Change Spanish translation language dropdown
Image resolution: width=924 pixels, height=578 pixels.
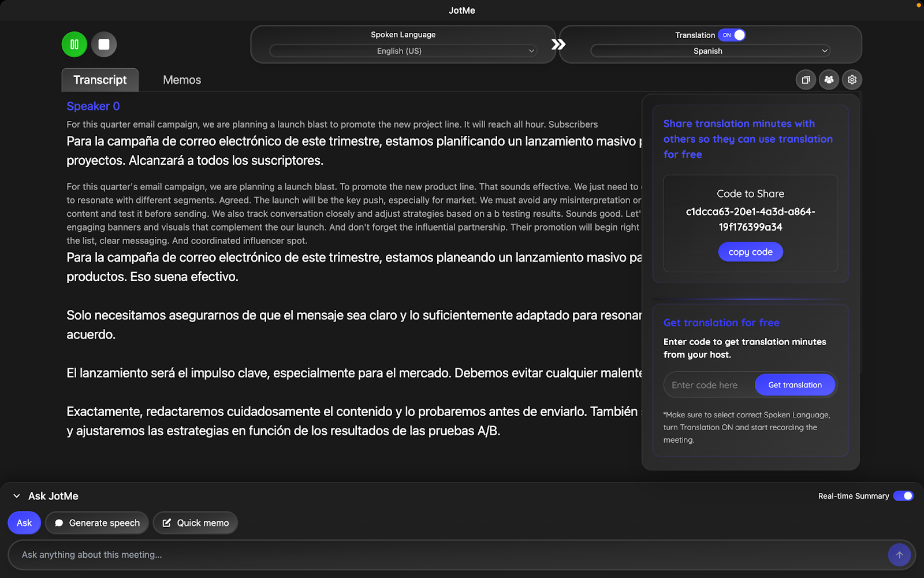(x=709, y=51)
